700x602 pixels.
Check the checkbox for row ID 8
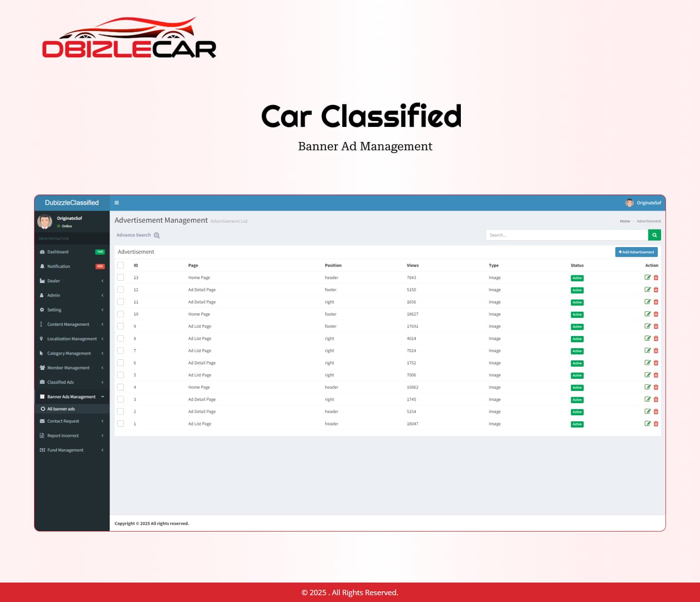pos(121,338)
